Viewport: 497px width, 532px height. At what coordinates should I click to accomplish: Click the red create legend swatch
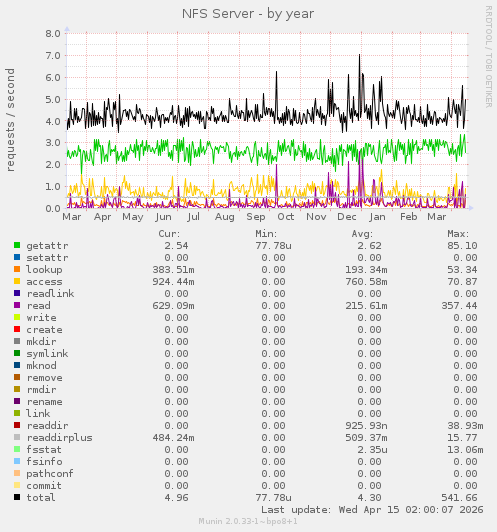[17, 329]
